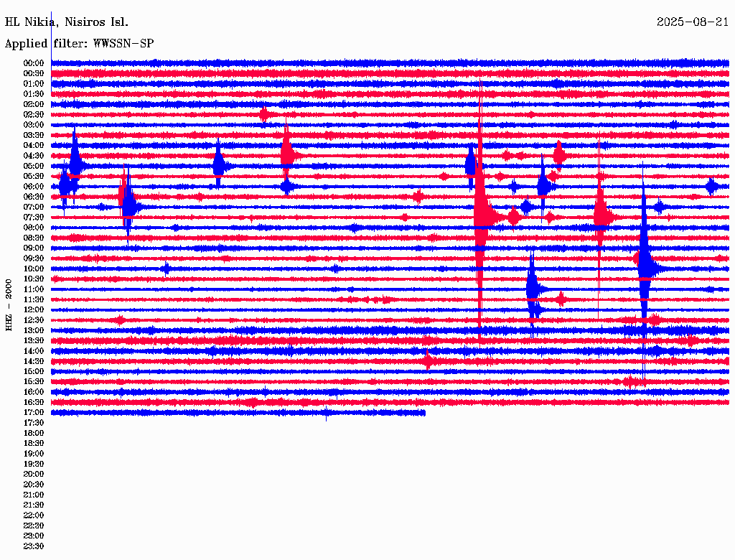The image size is (735, 560).
Task: Select the 08:30 time label
Action: click(x=34, y=238)
